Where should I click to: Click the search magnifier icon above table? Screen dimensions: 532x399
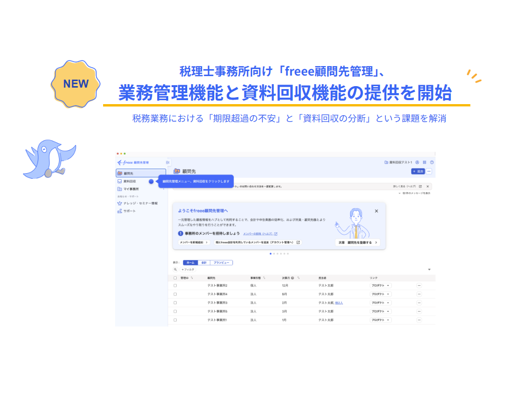pos(175,269)
